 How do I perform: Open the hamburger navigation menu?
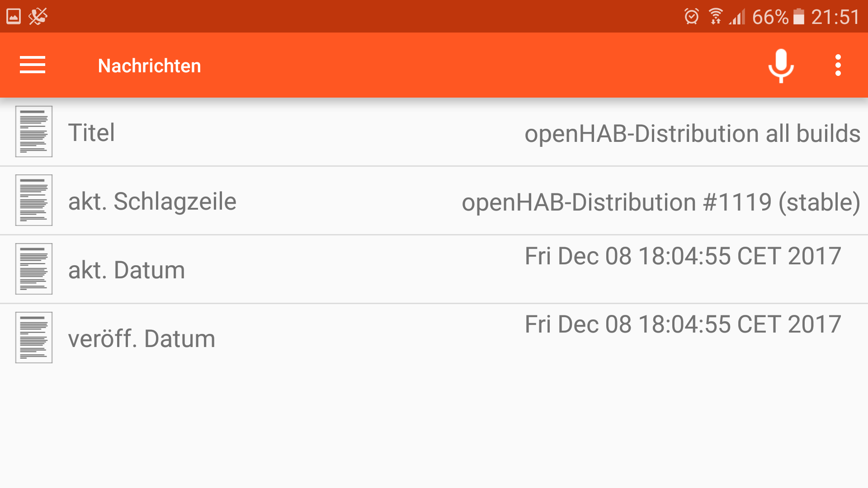tap(33, 65)
